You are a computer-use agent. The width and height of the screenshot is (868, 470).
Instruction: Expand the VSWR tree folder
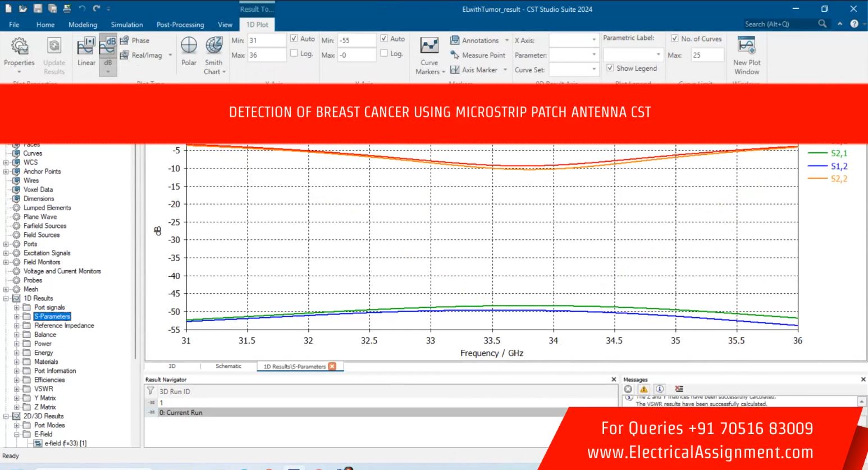pyautogui.click(x=17, y=389)
